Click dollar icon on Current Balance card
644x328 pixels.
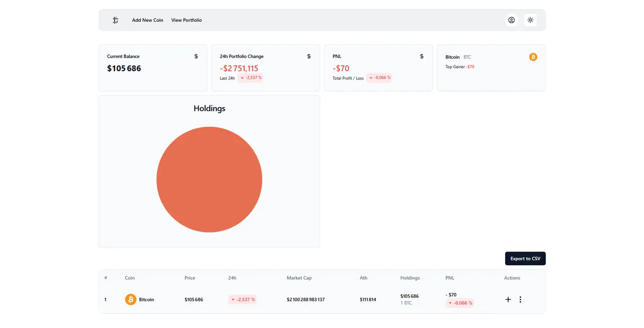(196, 56)
